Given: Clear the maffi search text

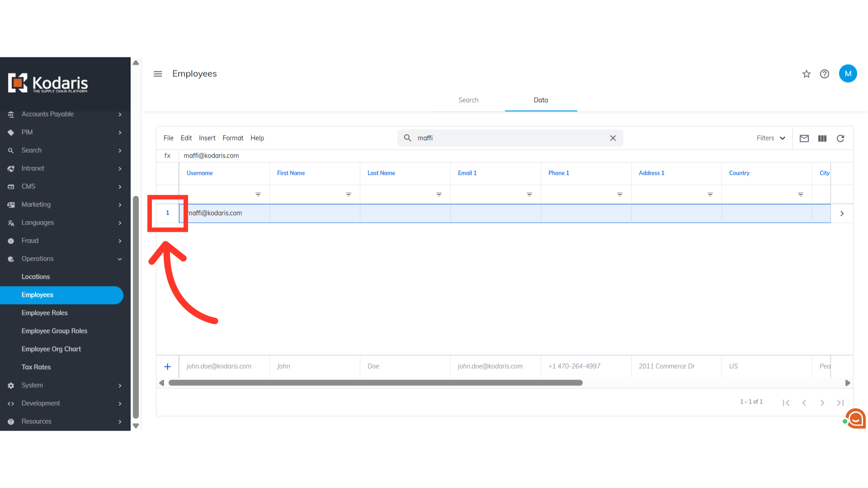Looking at the screenshot, I should tap(613, 138).
